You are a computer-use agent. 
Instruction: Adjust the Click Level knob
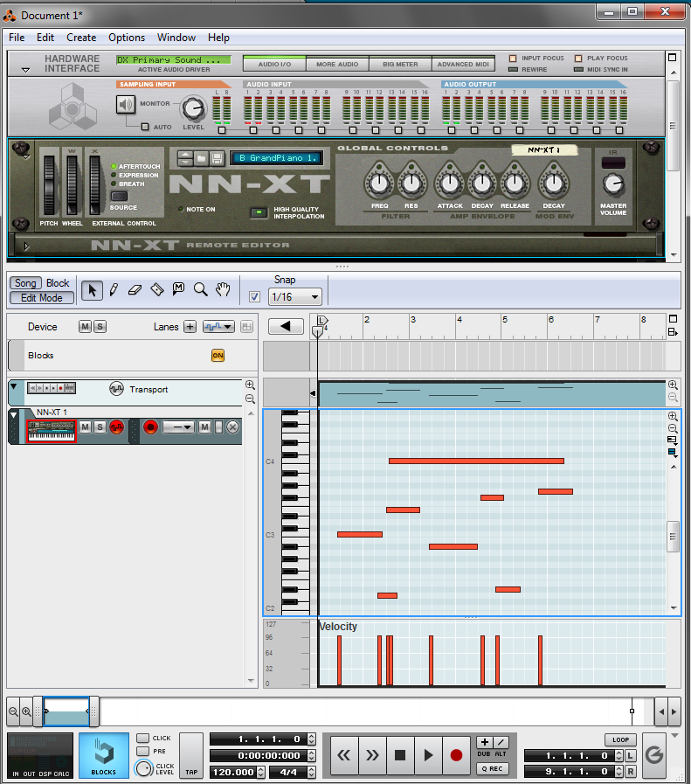[x=144, y=768]
